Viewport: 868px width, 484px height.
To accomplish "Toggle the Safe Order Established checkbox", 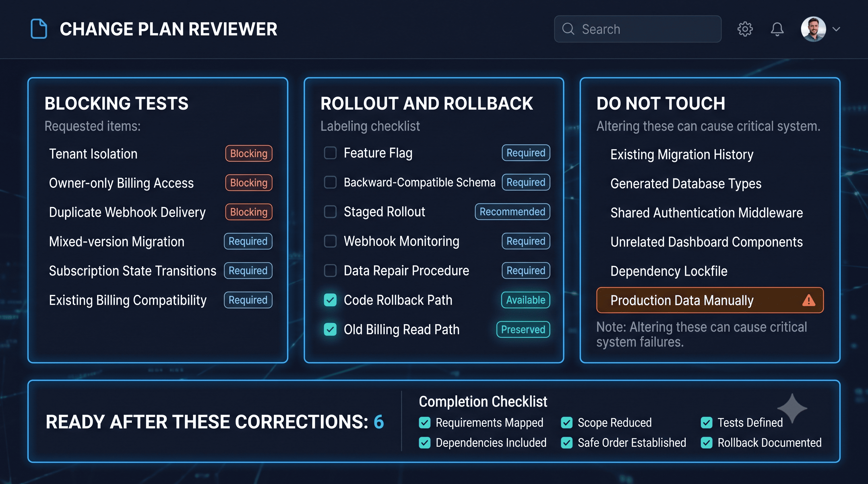I will click(x=567, y=443).
